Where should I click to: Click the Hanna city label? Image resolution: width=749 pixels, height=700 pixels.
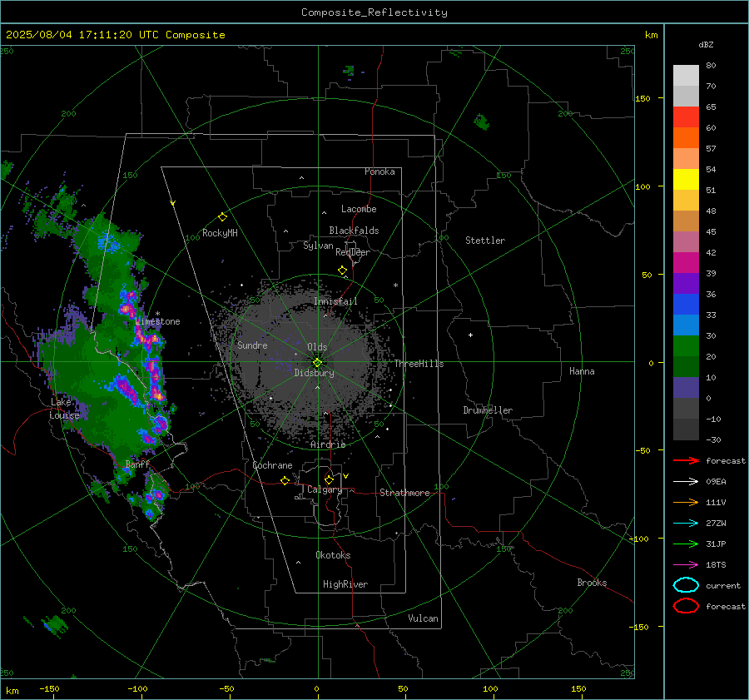coord(582,371)
